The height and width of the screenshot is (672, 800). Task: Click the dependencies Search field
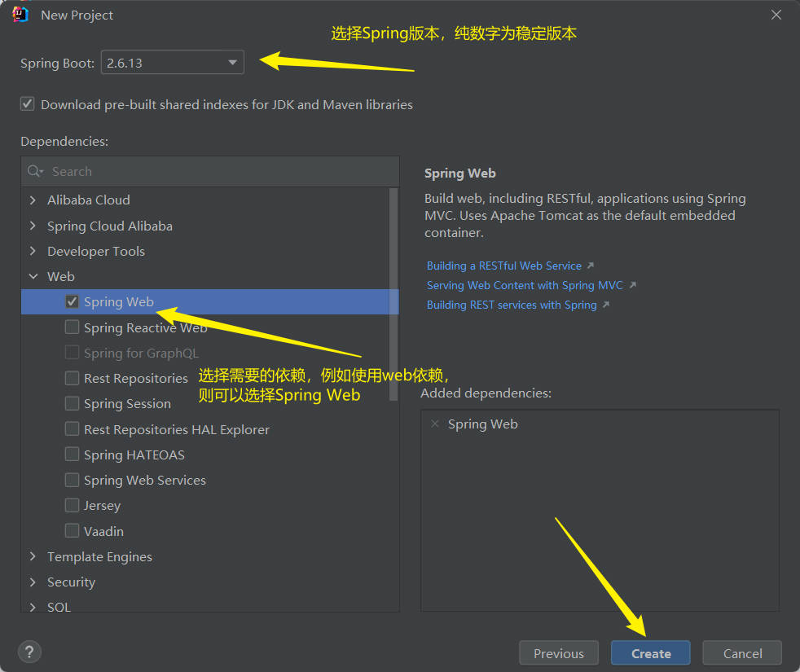pyautogui.click(x=210, y=171)
